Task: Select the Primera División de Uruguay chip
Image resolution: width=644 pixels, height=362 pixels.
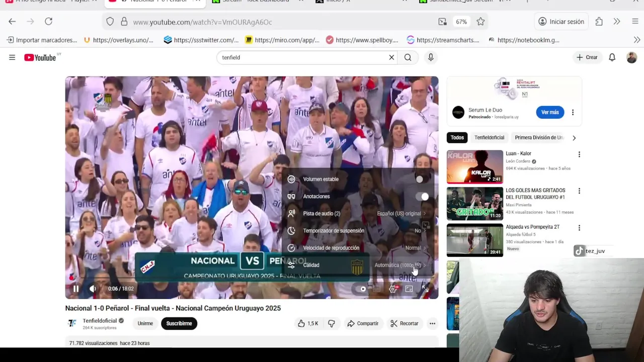Action: tap(539, 138)
